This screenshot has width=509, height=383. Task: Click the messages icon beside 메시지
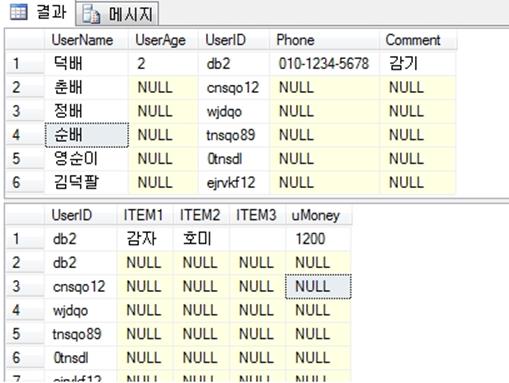point(91,14)
